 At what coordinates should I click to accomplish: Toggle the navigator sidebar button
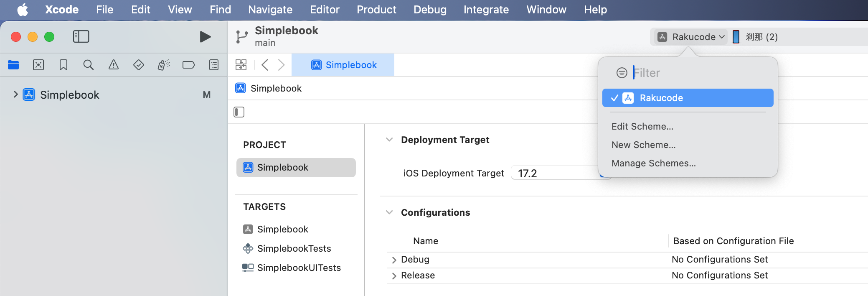point(81,37)
